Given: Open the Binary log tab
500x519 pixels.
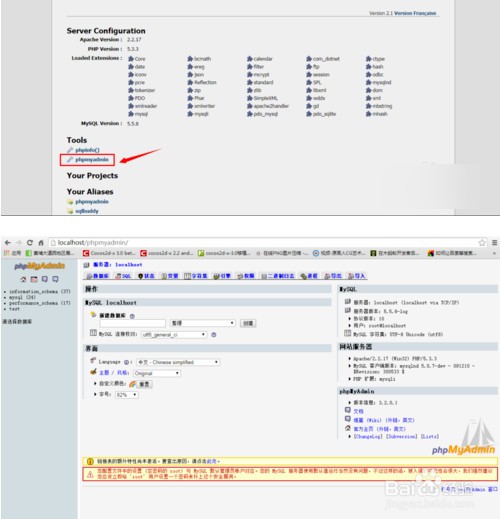Looking at the screenshot, I should [x=278, y=276].
